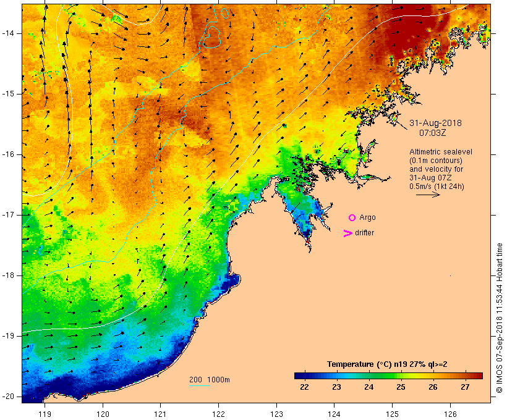Image resolution: width=507 pixels, height=420 pixels.
Task: Click the '-14' latitude axis label
Action: (8, 33)
